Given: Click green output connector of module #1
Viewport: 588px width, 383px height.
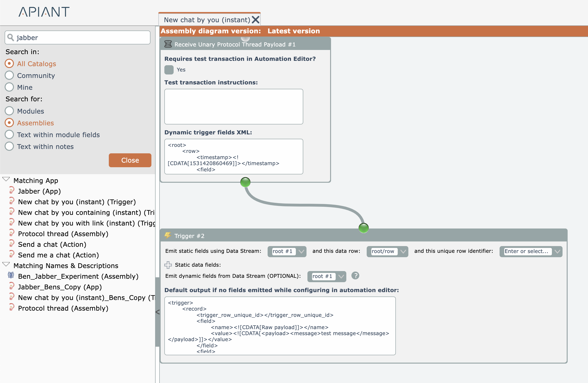Looking at the screenshot, I should coord(245,182).
